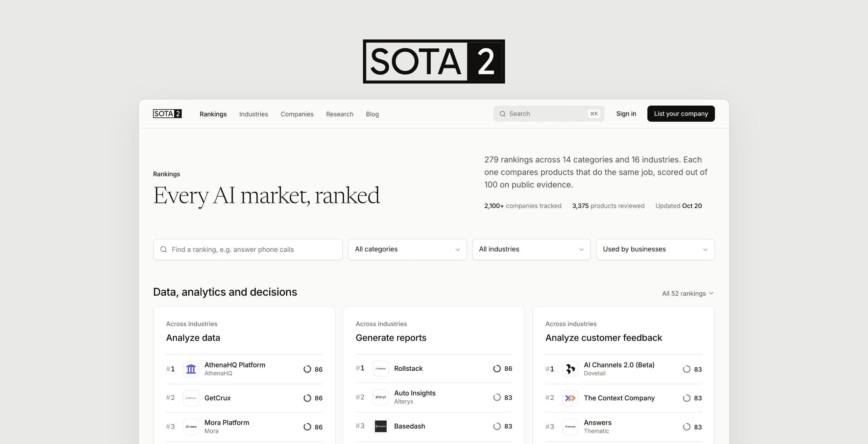Select the AI Channels 2.0 (Beta) name
This screenshot has width=868, height=444.
pos(619,365)
